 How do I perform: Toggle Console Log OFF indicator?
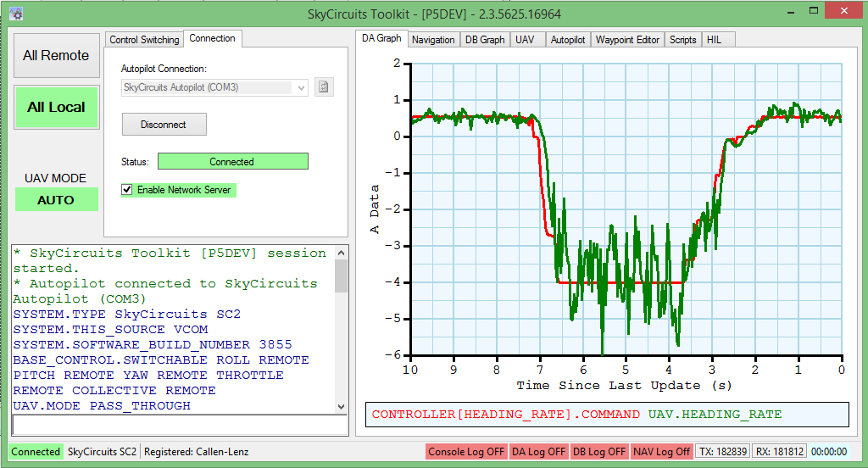tap(466, 452)
